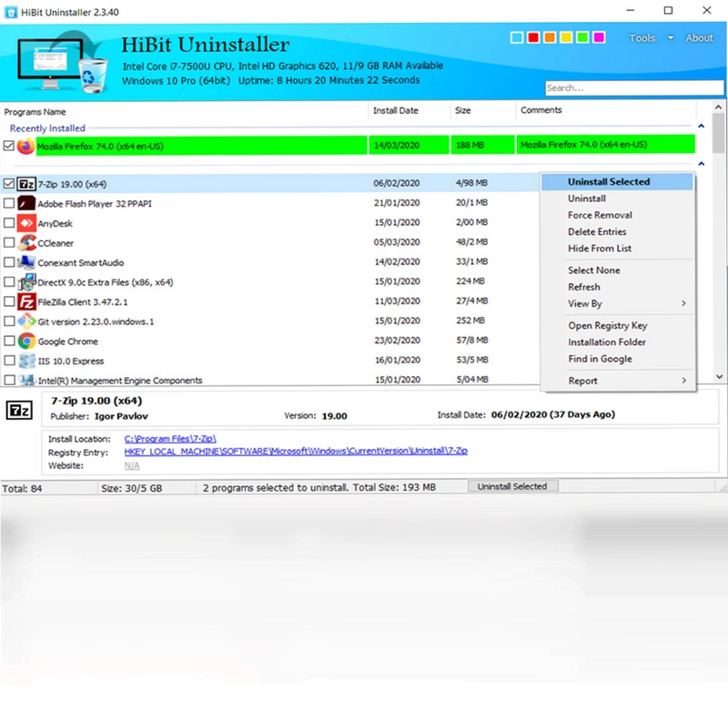Check the AnyDesk checkbox
The height and width of the screenshot is (702, 728).
coord(9,223)
